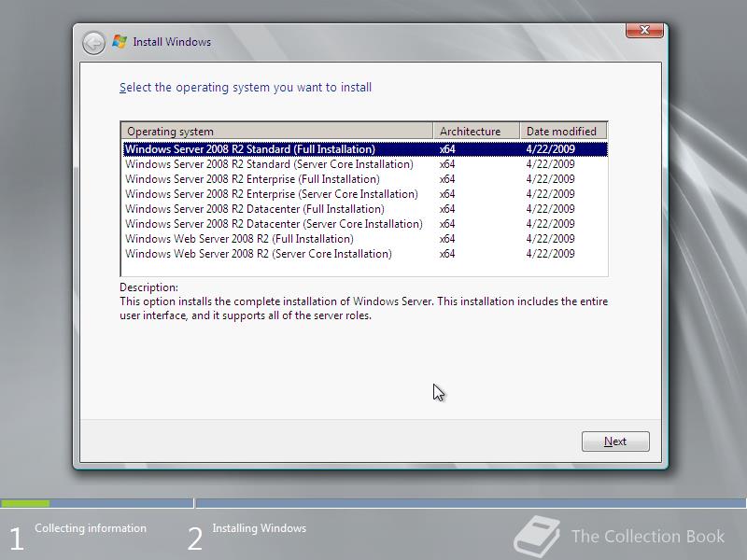This screenshot has height=560, width=747.
Task: Click the Next button
Action: pos(615,441)
